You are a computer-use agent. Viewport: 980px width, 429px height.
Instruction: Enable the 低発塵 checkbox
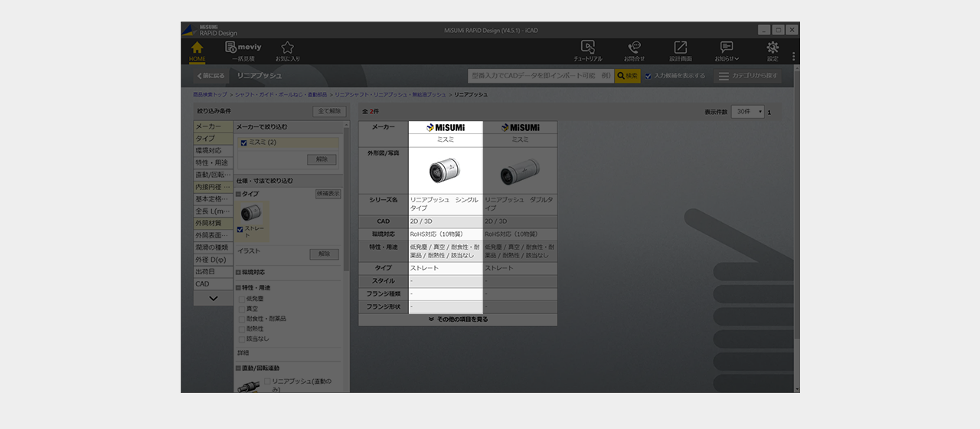(243, 299)
